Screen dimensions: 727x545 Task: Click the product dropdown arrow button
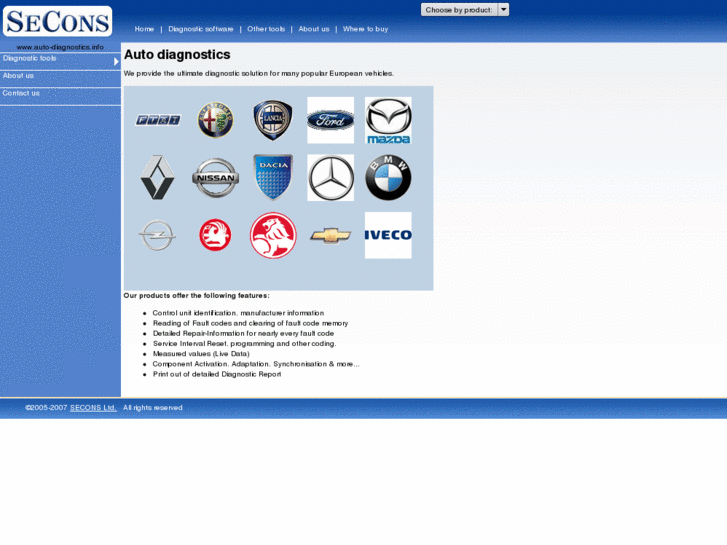(x=504, y=10)
